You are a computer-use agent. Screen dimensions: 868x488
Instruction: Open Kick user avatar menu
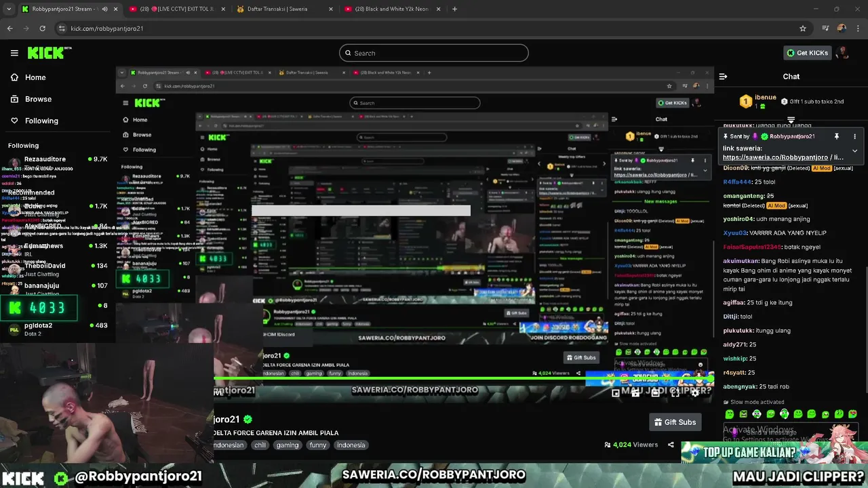pyautogui.click(x=842, y=53)
